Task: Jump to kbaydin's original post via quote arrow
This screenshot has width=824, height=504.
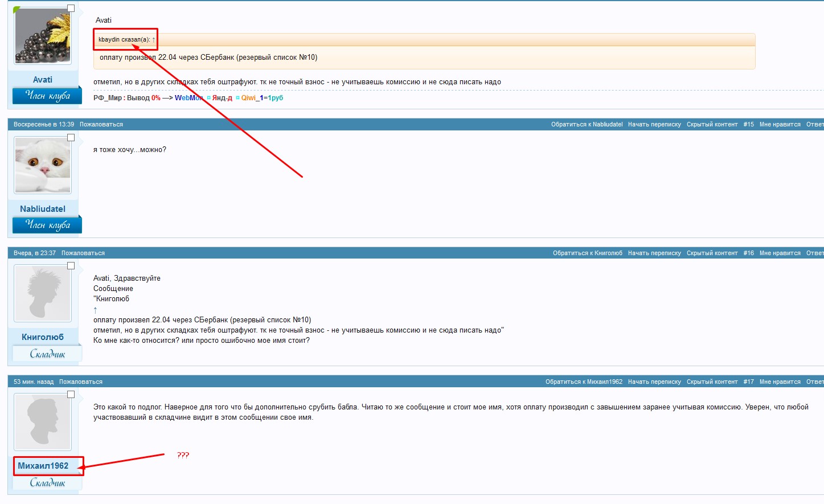Action: coord(153,39)
